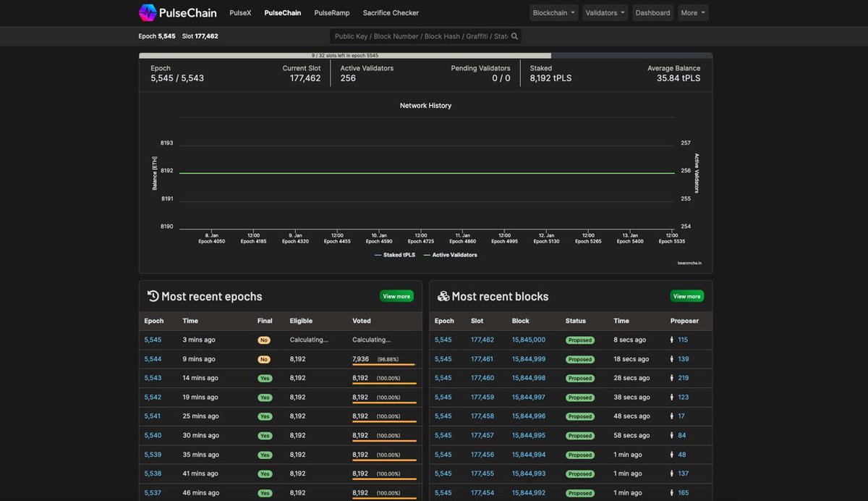Click the beaconcha.in chart credit
The image size is (868, 501).
click(689, 263)
